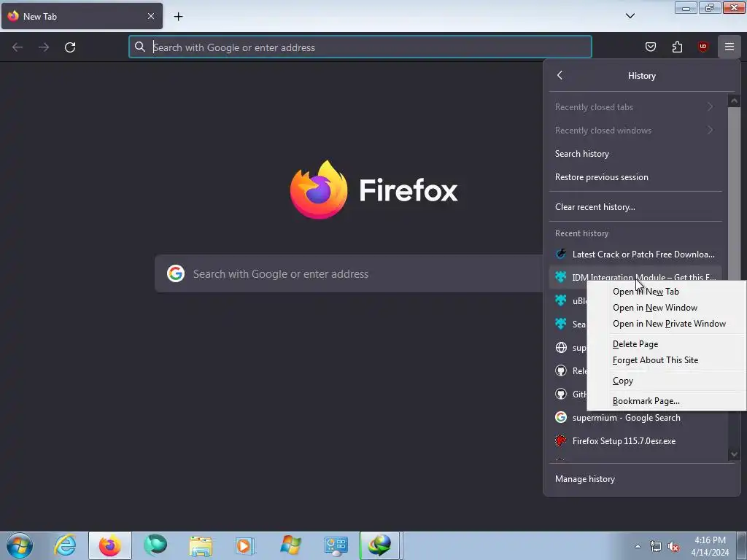Choose Open in New Tab
747x560 pixels.
[667, 292]
